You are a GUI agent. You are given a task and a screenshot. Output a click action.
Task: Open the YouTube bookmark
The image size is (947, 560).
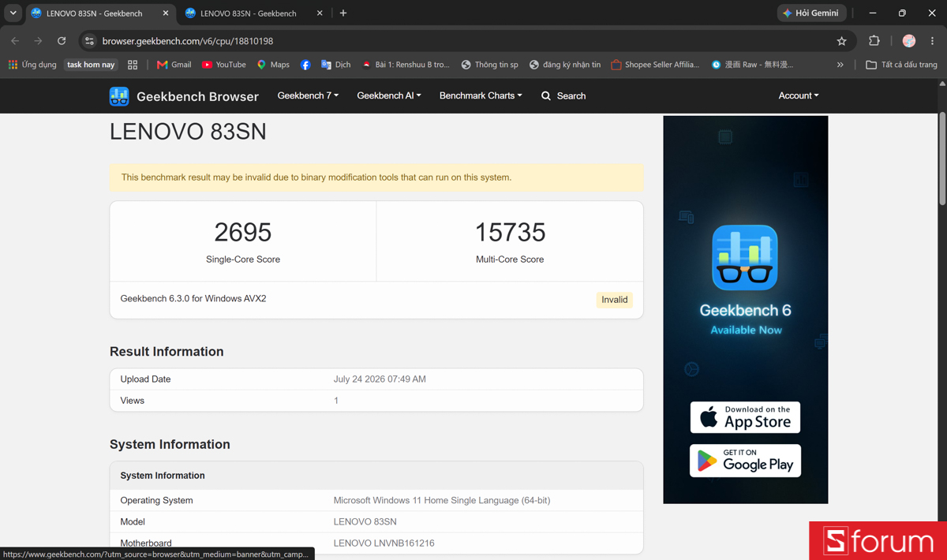(223, 65)
